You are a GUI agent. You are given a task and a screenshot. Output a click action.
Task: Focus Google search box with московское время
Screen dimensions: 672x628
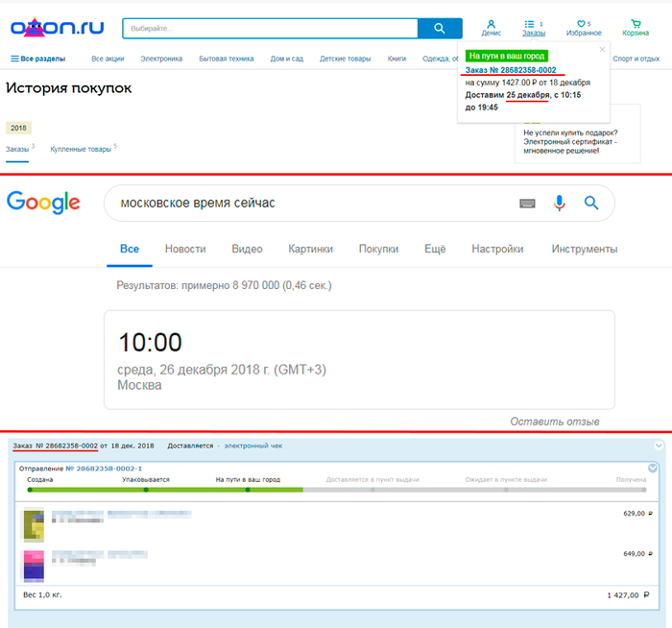(308, 203)
